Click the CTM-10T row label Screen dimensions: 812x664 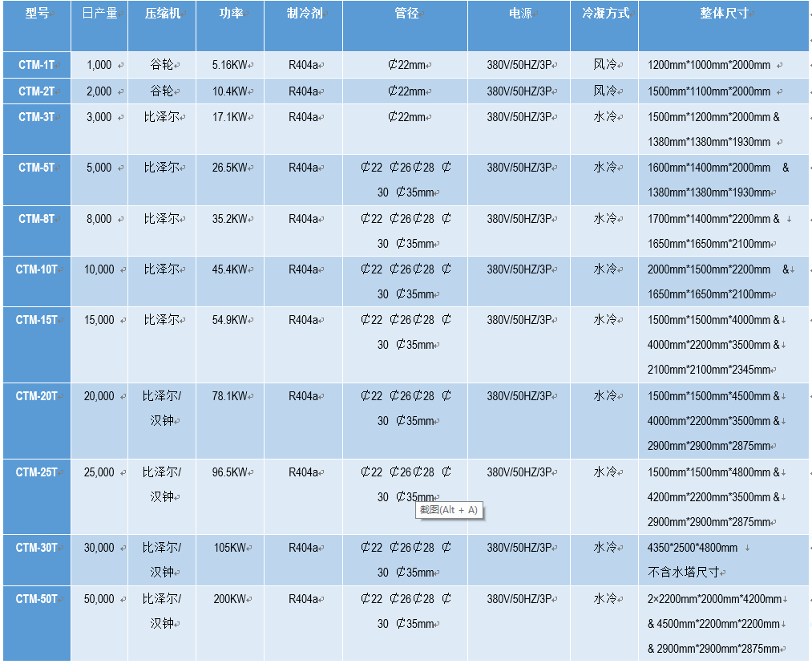click(x=37, y=269)
